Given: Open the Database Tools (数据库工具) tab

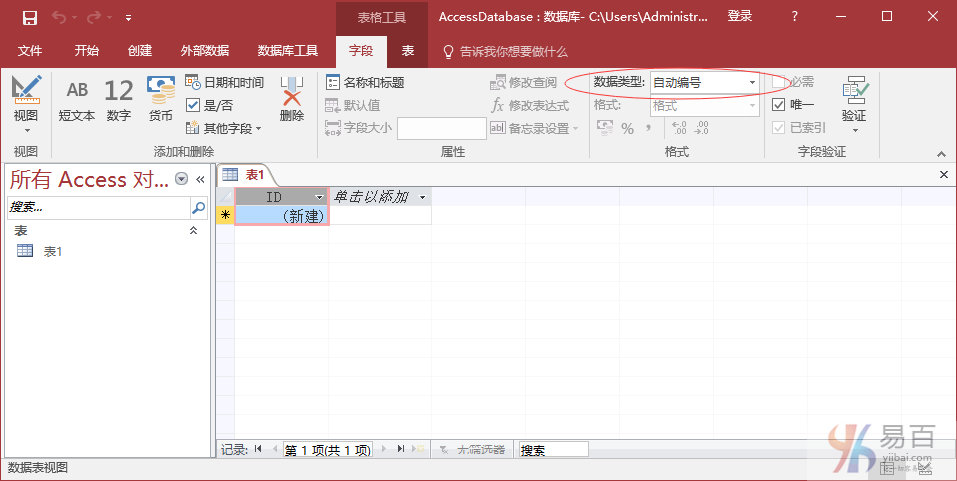Looking at the screenshot, I should tap(288, 51).
